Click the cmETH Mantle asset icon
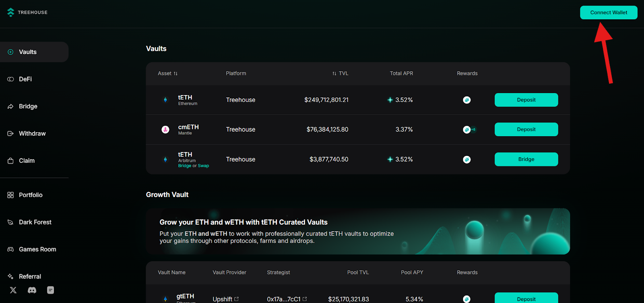Viewport: 644px width, 303px height. click(x=165, y=129)
